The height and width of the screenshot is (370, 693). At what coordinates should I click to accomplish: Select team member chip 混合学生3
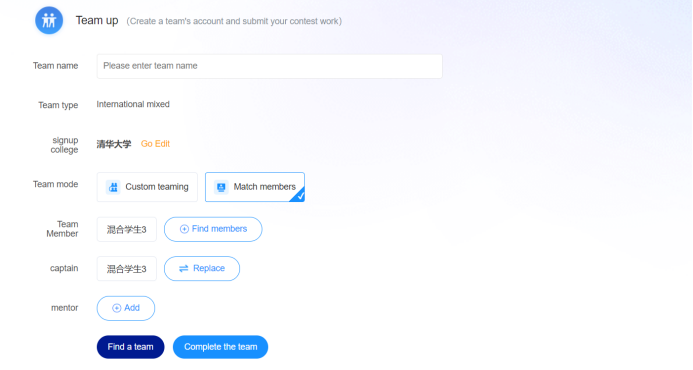tap(127, 229)
